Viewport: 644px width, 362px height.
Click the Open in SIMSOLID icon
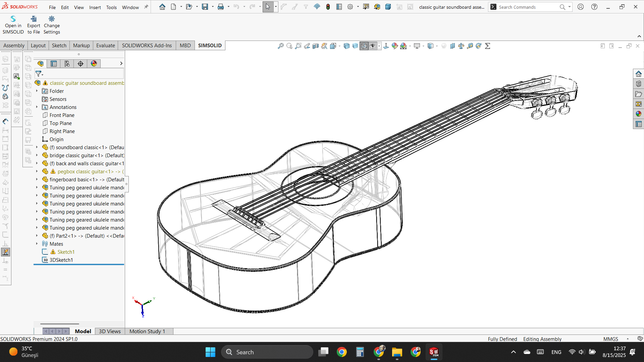[13, 19]
